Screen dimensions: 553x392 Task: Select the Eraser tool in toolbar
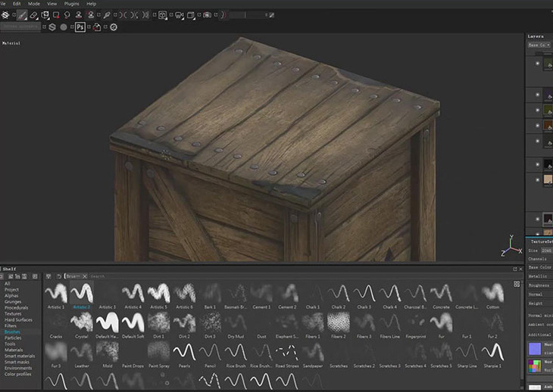33,15
